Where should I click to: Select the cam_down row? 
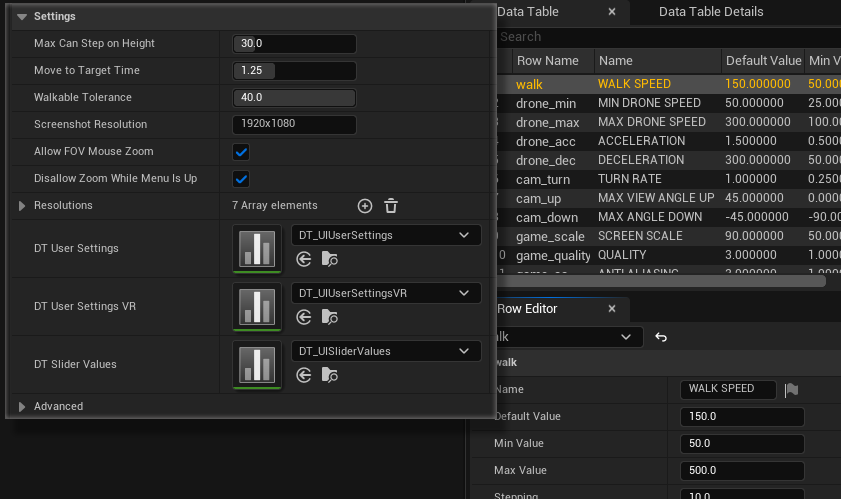668,217
